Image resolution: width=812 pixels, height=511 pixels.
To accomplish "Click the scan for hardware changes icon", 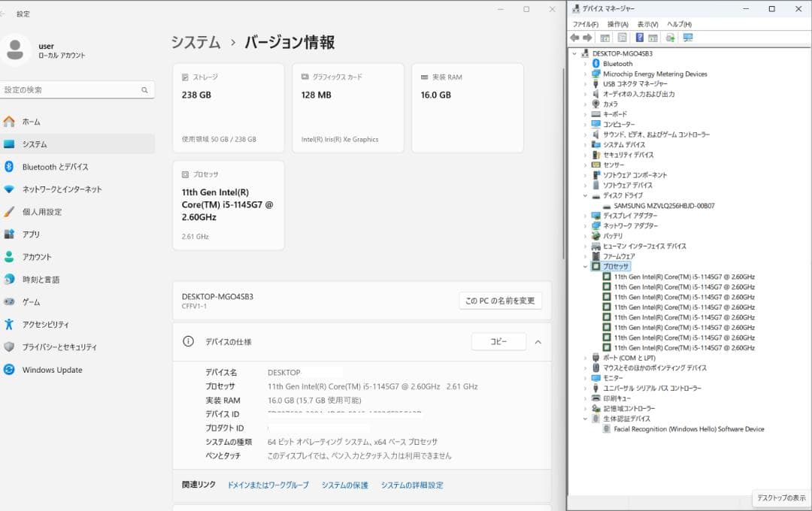I will 670,38.
